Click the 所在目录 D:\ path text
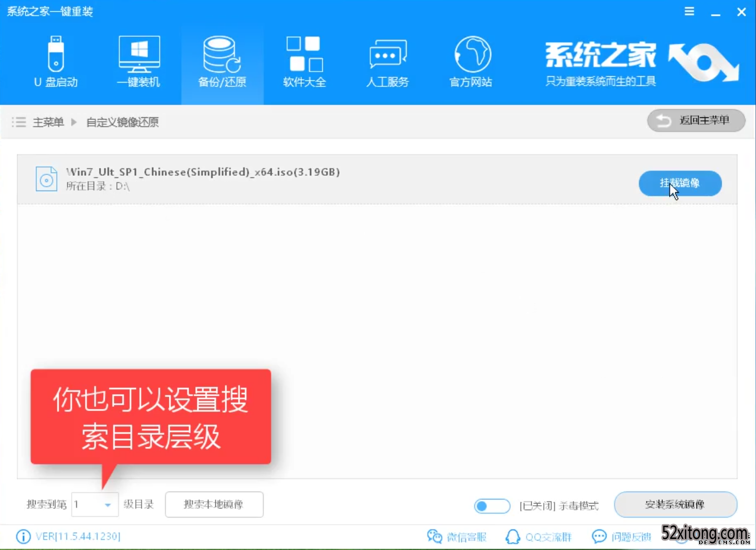The image size is (756, 550). point(98,186)
